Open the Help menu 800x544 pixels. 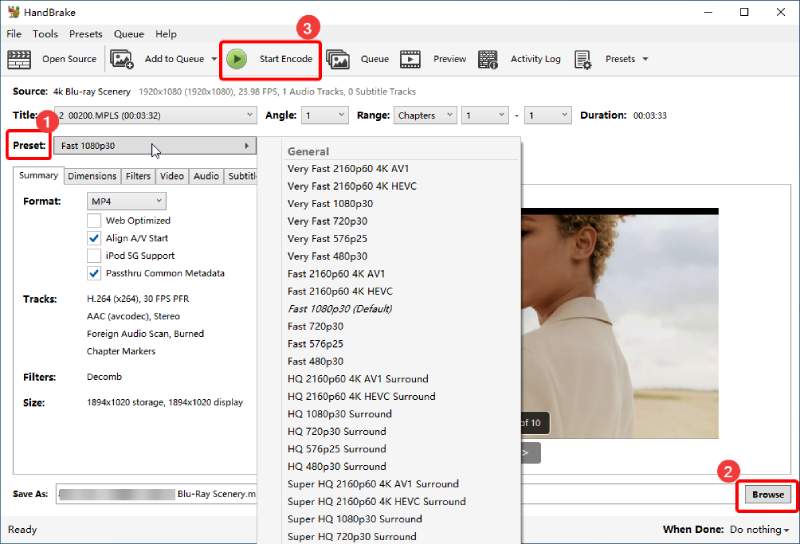pyautogui.click(x=166, y=34)
